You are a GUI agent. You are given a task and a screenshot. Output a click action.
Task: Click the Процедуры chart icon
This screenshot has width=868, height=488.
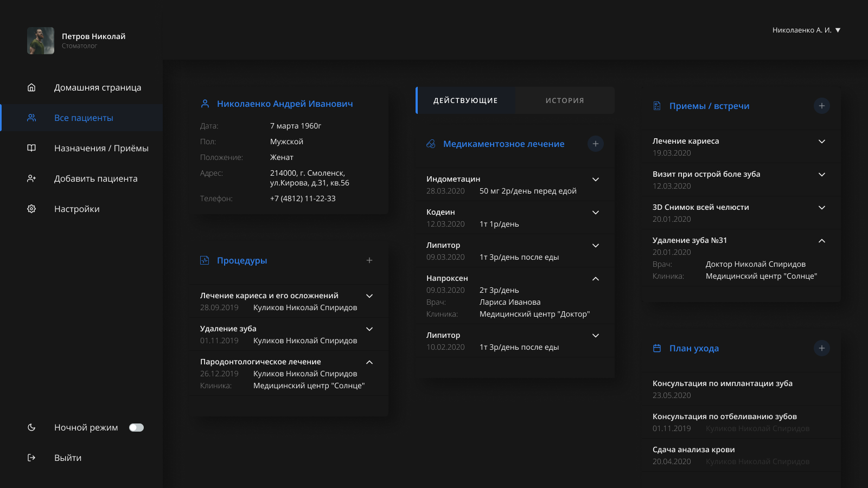(205, 260)
